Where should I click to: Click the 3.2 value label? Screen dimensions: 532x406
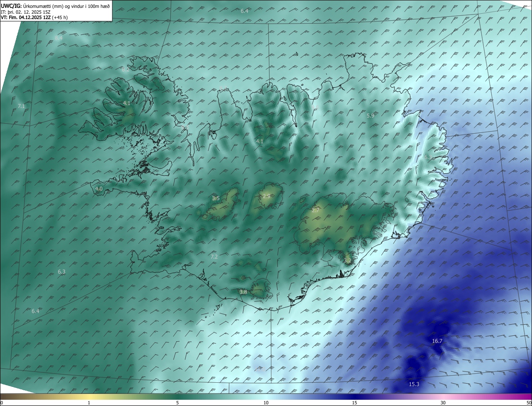pyautogui.click(x=348, y=260)
